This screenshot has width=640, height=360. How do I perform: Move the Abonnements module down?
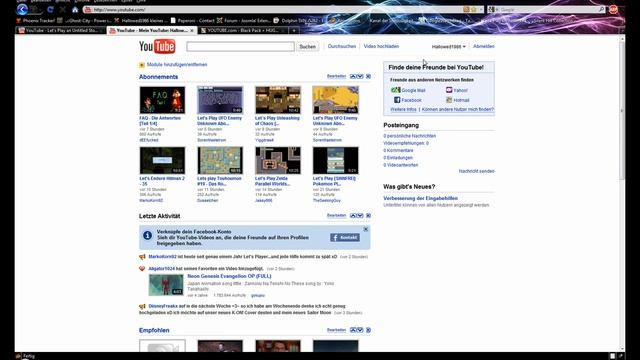click(x=360, y=76)
